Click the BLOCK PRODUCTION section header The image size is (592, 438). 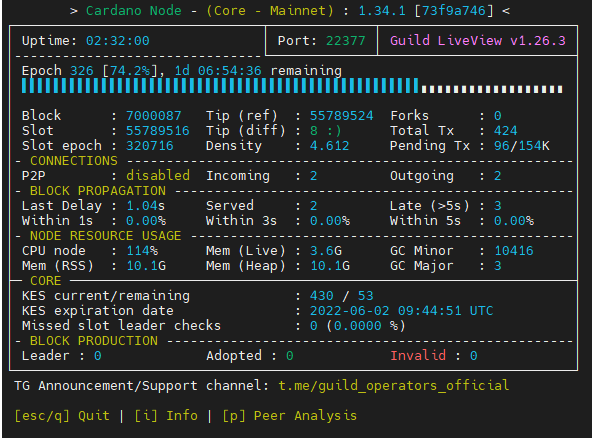pyautogui.click(x=94, y=341)
